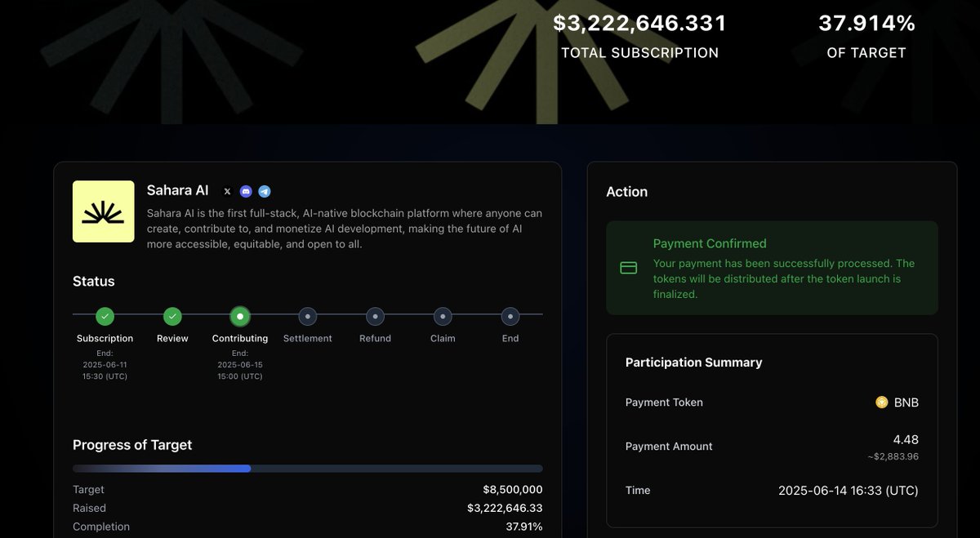Image resolution: width=980 pixels, height=538 pixels.
Task: Click the Action panel heading
Action: [x=627, y=192]
